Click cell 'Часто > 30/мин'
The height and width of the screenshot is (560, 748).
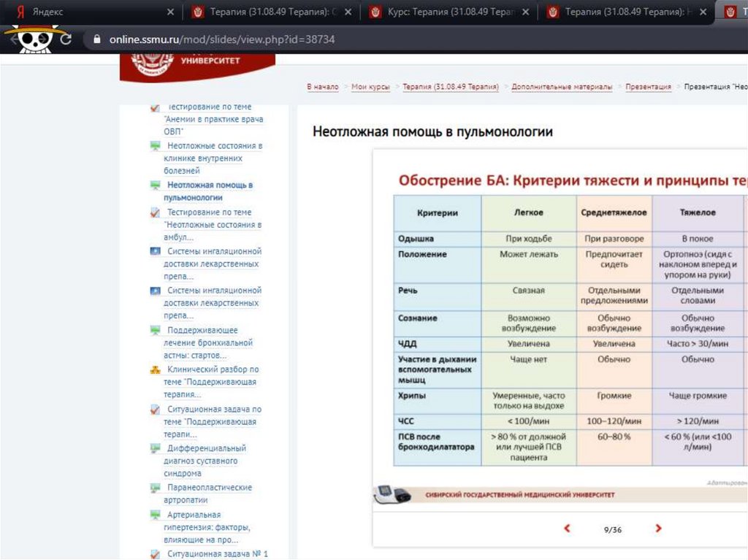pos(698,343)
